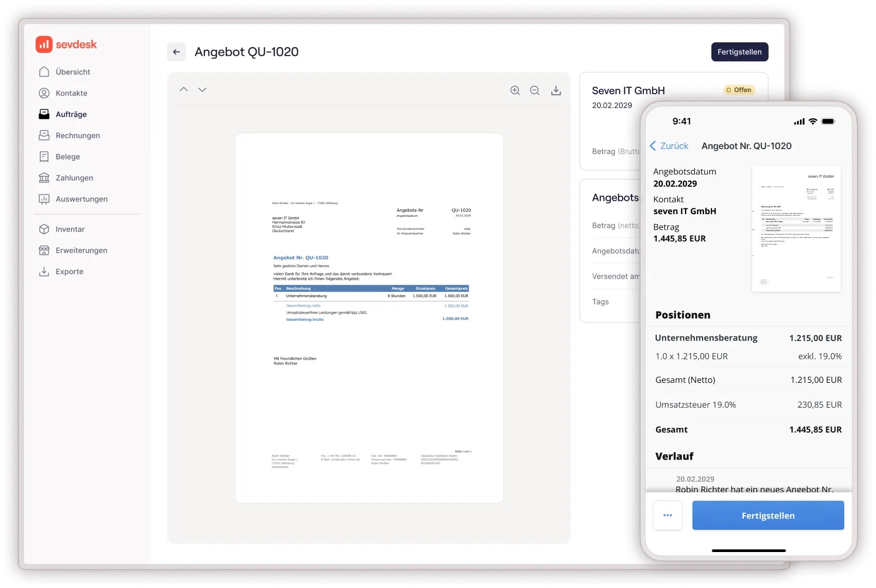Open the Übersicht page

pyautogui.click(x=73, y=71)
